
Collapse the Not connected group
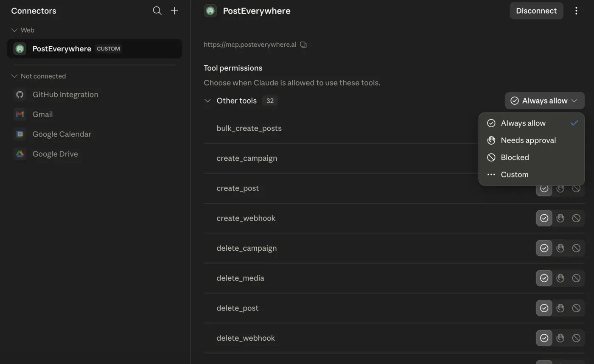click(14, 76)
